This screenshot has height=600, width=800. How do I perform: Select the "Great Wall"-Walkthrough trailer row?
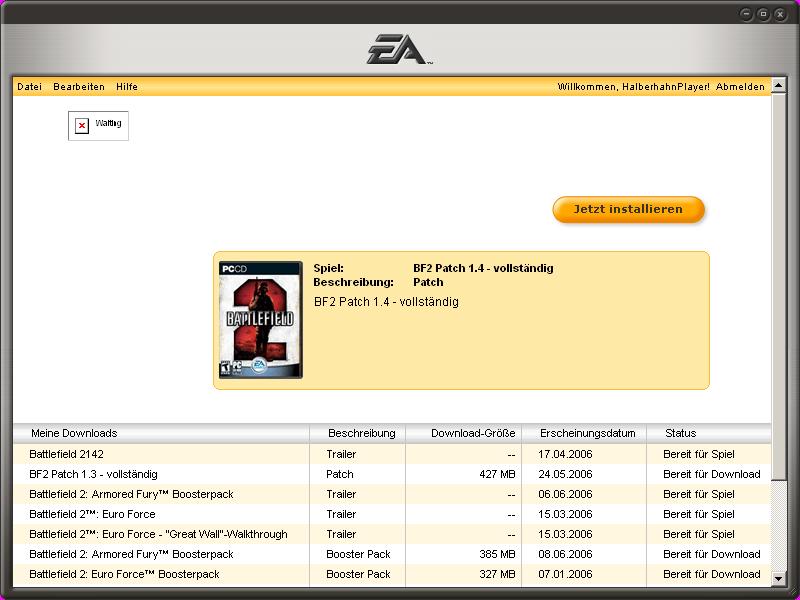[x=392, y=534]
